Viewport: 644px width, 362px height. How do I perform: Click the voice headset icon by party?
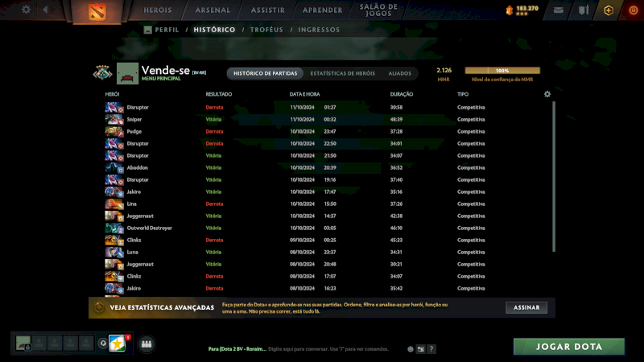point(103,343)
